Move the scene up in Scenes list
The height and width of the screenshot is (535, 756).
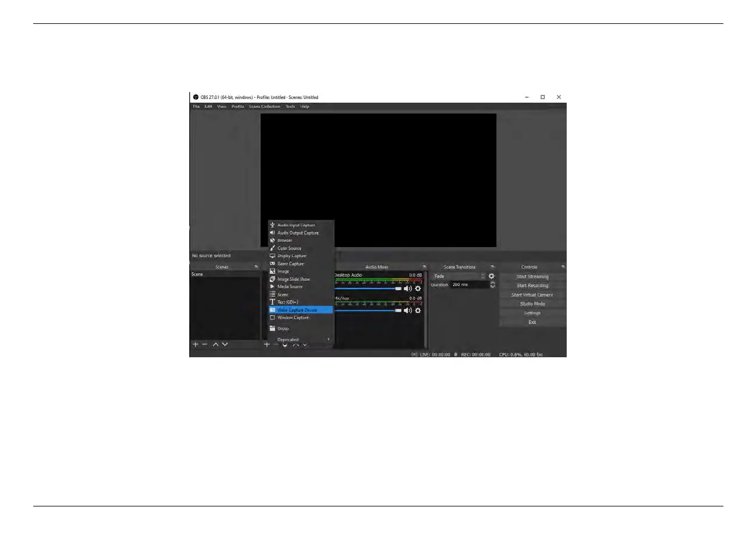pos(216,344)
